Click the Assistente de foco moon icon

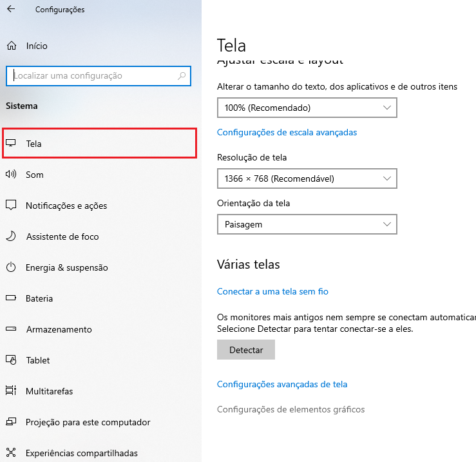(x=10, y=236)
